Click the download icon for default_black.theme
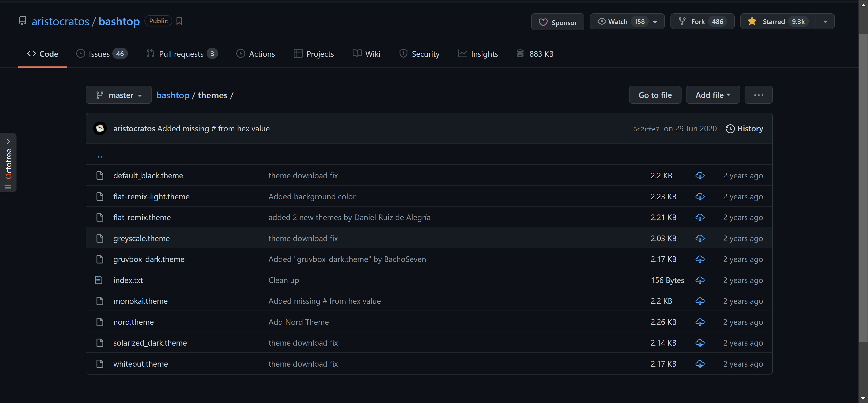The width and height of the screenshot is (868, 403). coord(700,176)
